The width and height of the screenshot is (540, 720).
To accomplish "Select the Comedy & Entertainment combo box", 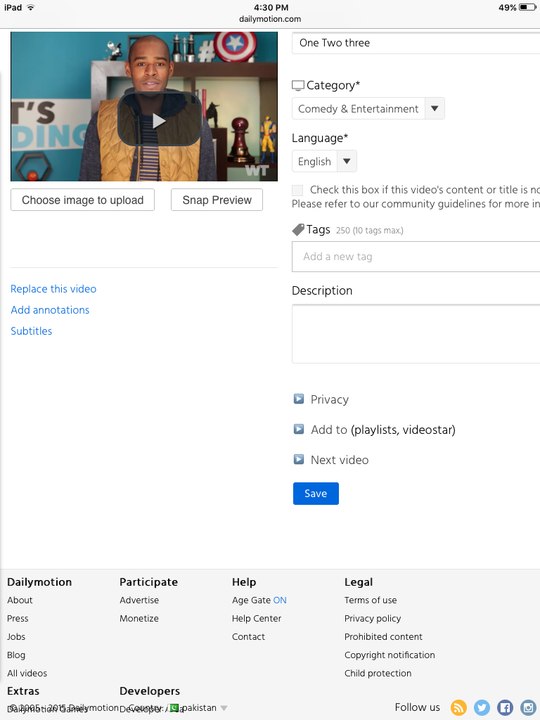I will [368, 109].
